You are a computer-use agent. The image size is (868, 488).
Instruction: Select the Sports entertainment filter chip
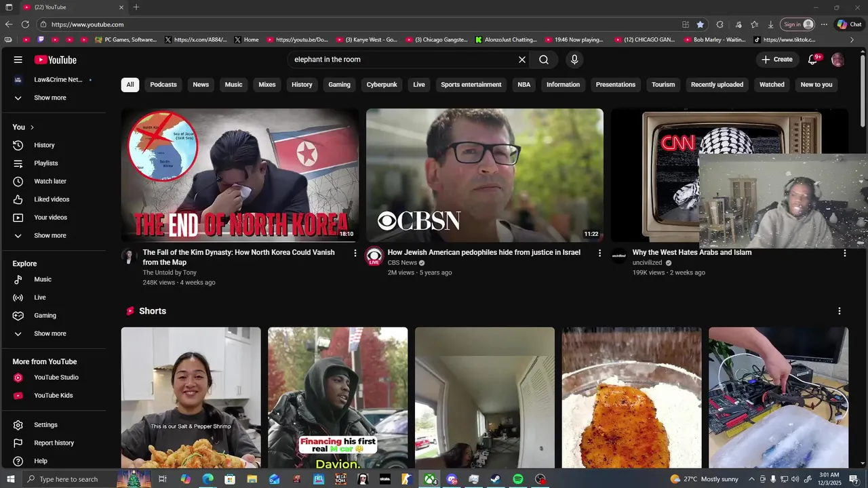click(471, 85)
